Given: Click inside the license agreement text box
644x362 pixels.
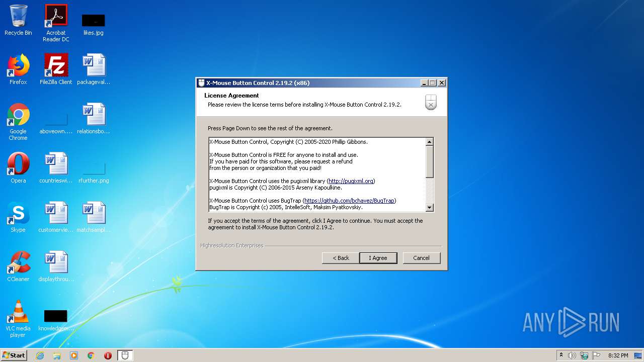Looking at the screenshot, I should [x=317, y=174].
